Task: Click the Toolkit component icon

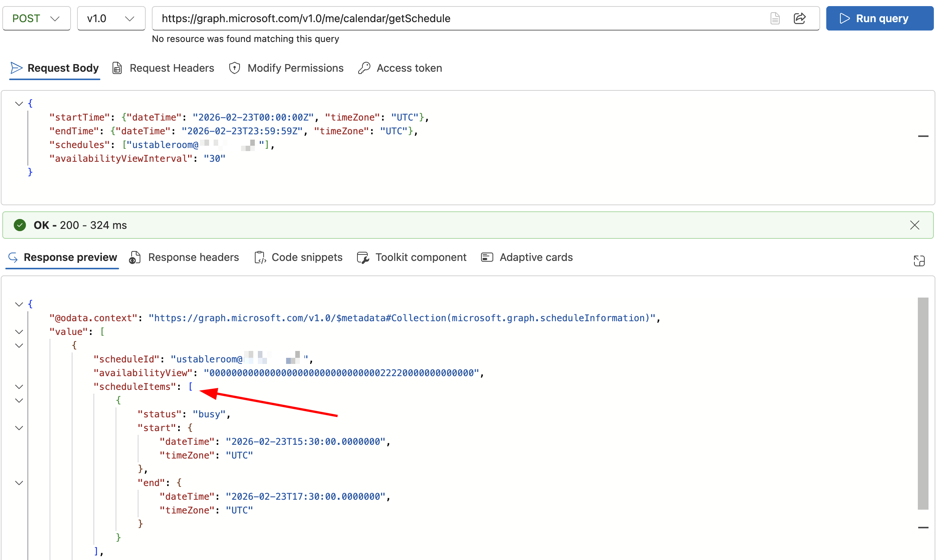Action: 363,257
